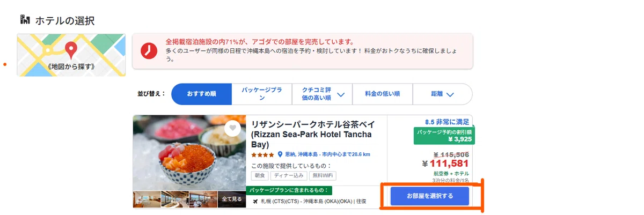Viewport: 644px width, 215px height.
Task: Open the 地図から探す map thumbnail
Action: 71,55
